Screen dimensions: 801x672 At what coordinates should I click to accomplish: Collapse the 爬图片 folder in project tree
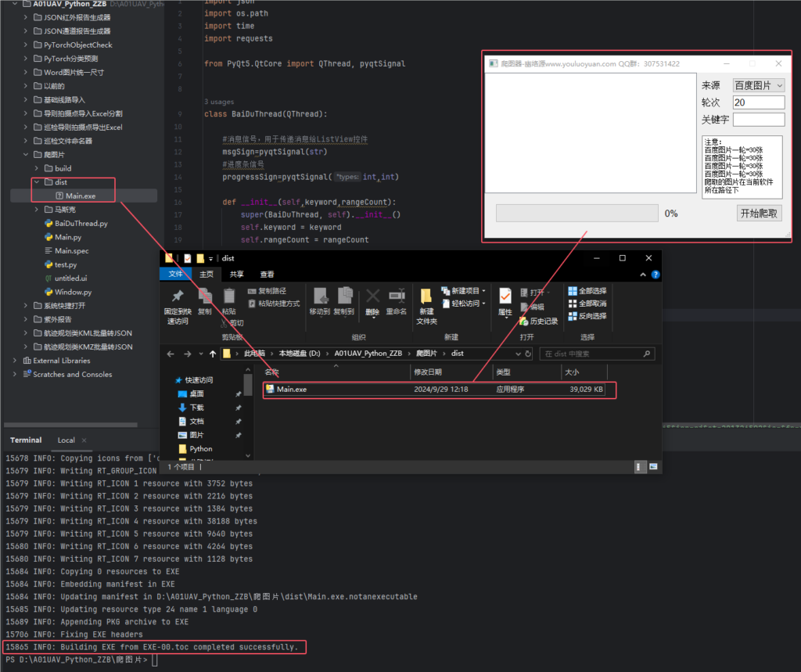pos(26,154)
